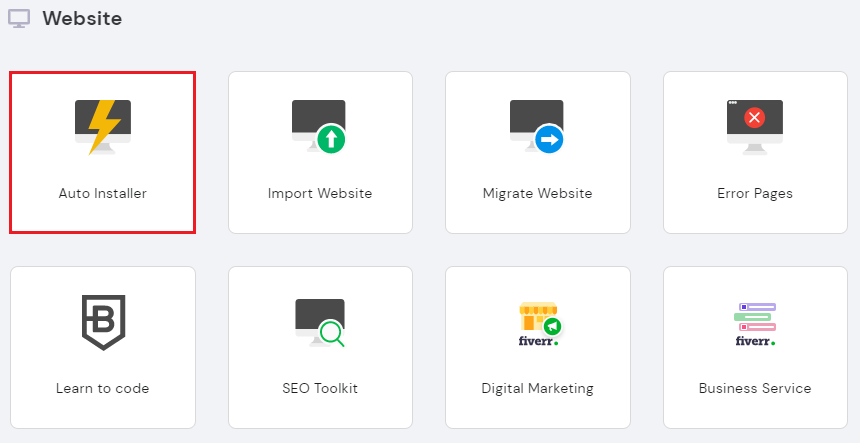Choose the Digital Marketing label
The width and height of the screenshot is (860, 443).
pos(538,388)
